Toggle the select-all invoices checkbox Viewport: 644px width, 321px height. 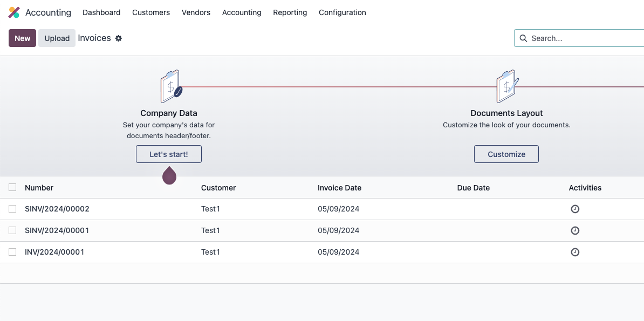click(12, 187)
